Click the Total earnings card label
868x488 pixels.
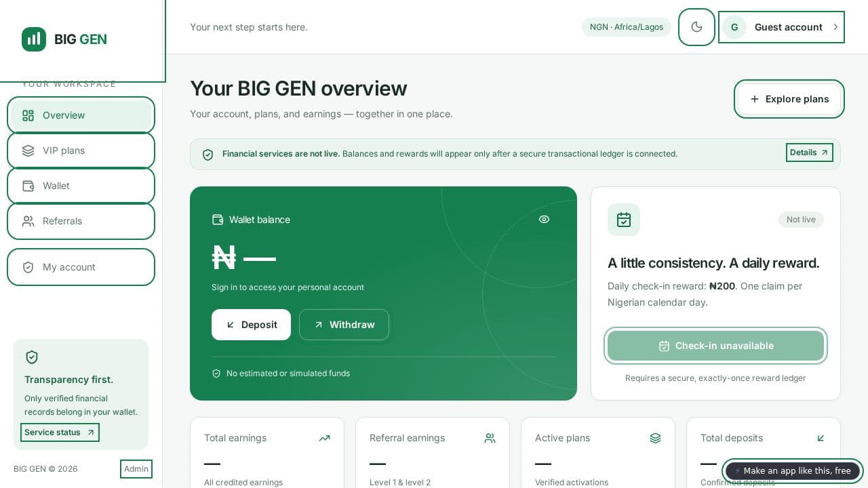coord(235,438)
